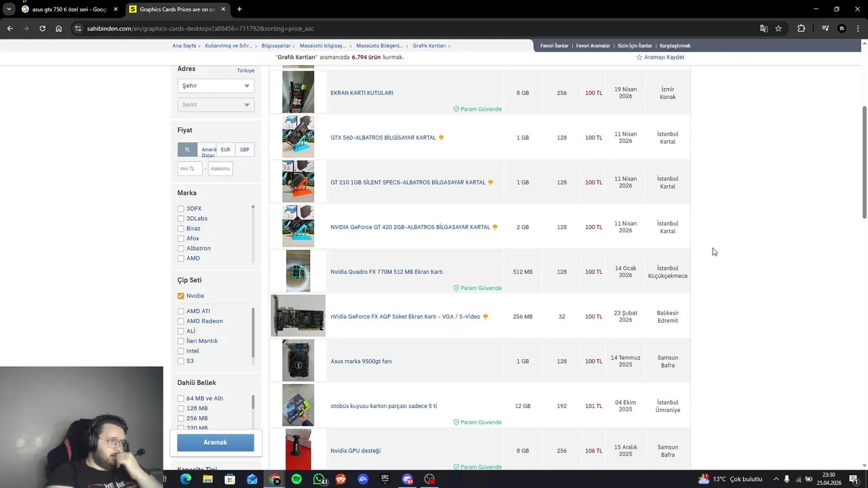Open Spotify from taskbar

coord(296,479)
